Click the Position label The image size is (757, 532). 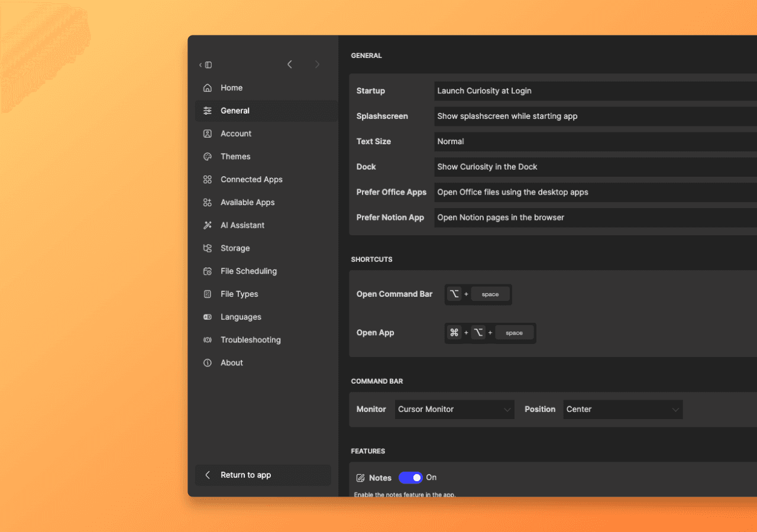point(540,409)
